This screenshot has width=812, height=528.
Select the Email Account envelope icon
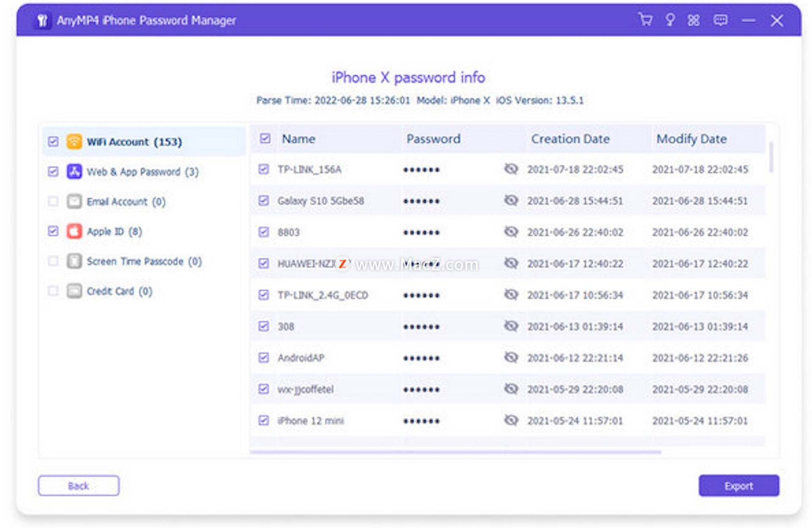click(74, 201)
